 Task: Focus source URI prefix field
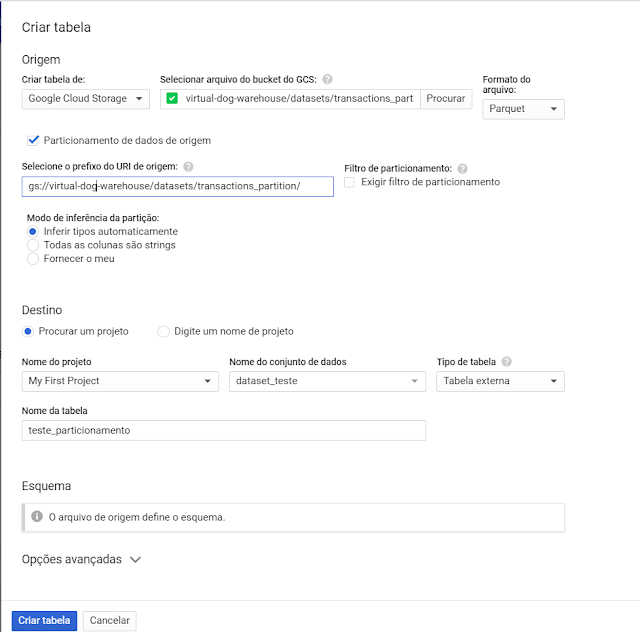coord(178,186)
